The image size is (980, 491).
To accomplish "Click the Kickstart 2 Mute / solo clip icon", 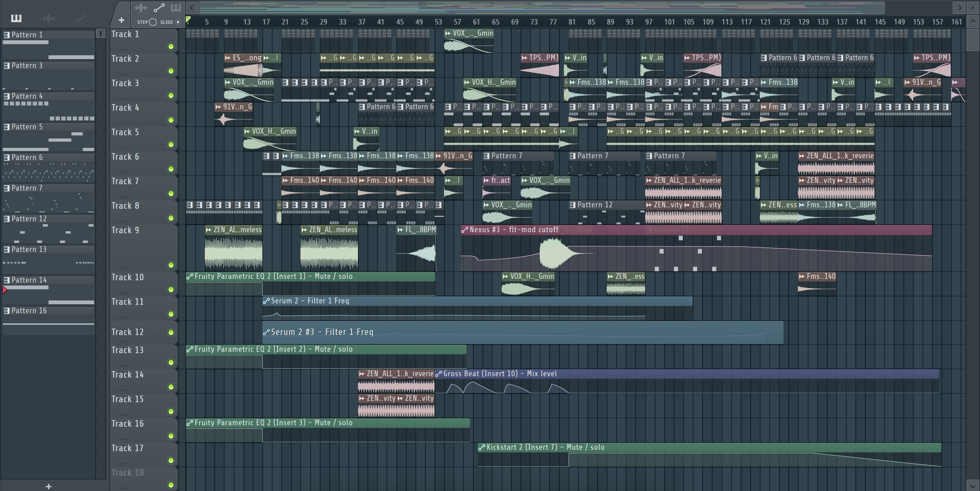I will (x=481, y=448).
